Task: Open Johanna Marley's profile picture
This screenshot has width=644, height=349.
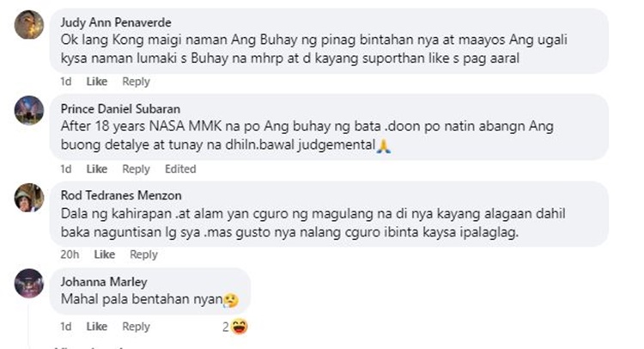Action: click(x=29, y=283)
